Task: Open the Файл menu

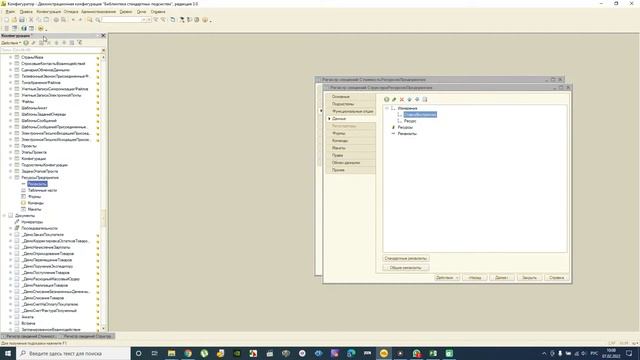Action: click(x=10, y=11)
